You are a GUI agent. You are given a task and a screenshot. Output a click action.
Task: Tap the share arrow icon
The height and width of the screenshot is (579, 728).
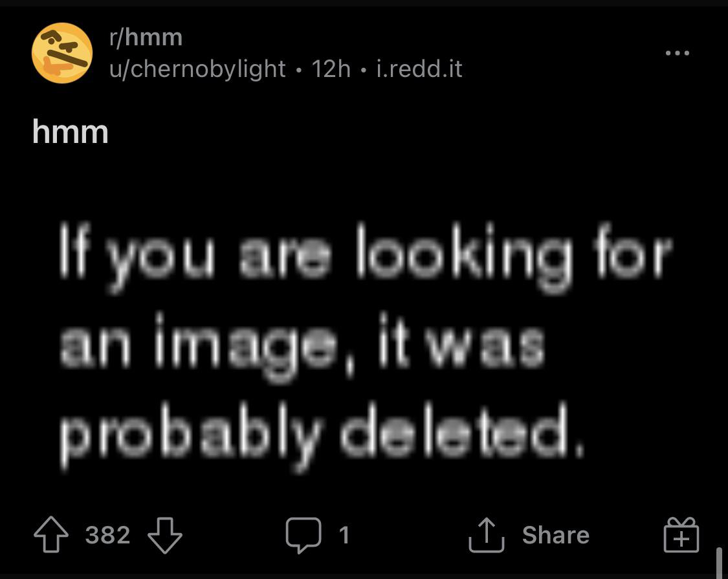[x=487, y=536]
